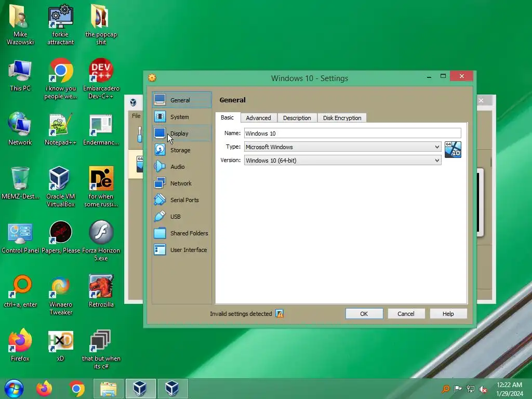Switch to the Advanced tab
532x399 pixels.
[x=259, y=118]
